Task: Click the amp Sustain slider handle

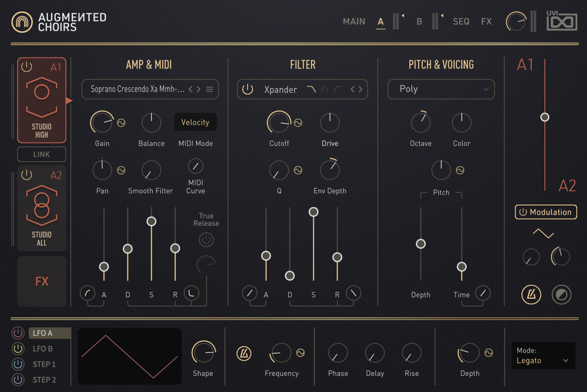Action: pyautogui.click(x=151, y=221)
